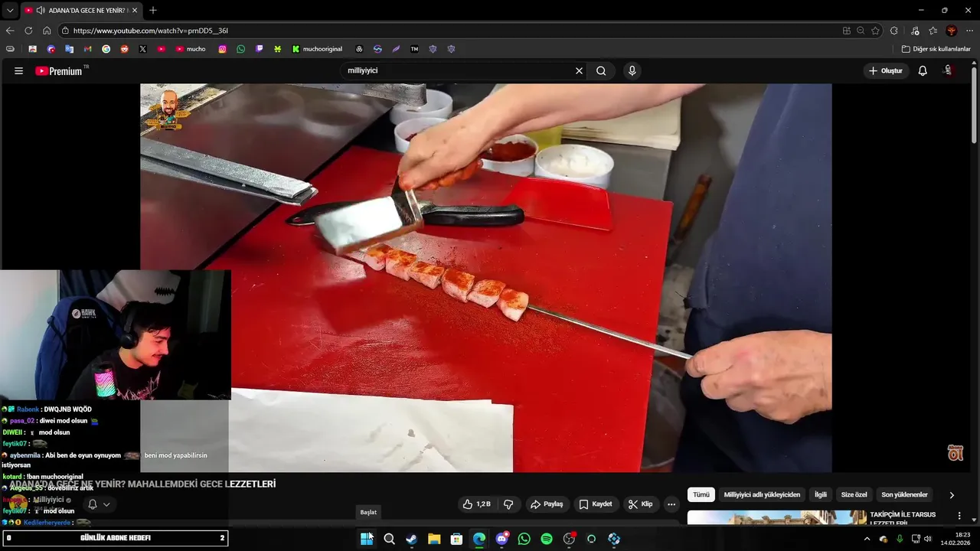Dislike the video thumbs down

[x=508, y=504]
